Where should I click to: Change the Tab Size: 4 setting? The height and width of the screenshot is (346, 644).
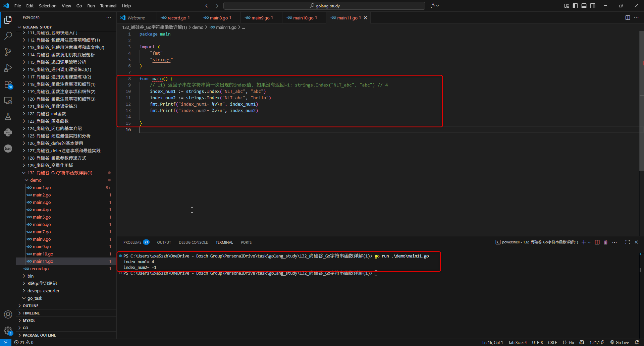tap(518, 342)
